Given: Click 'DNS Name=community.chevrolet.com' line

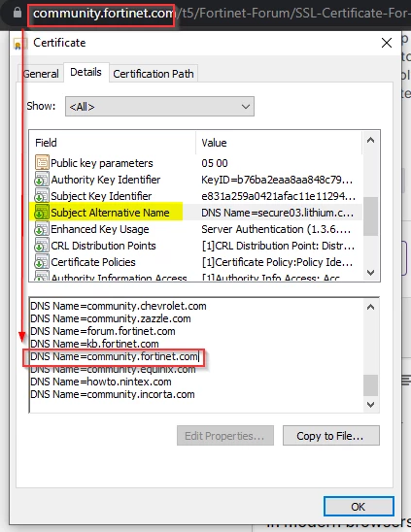Looking at the screenshot, I should pyautogui.click(x=119, y=306).
